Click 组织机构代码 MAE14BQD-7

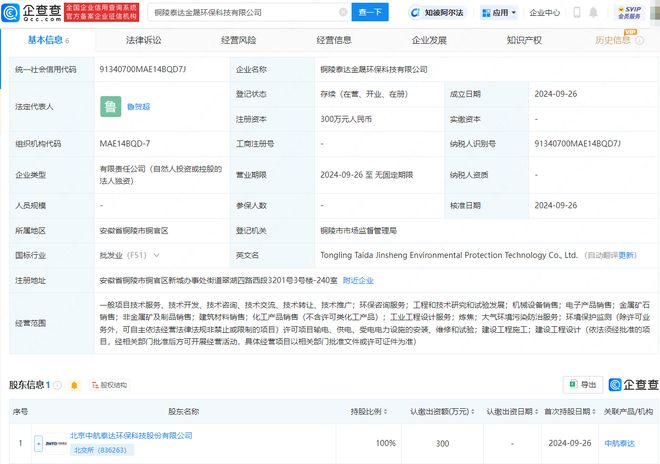[x=125, y=144]
